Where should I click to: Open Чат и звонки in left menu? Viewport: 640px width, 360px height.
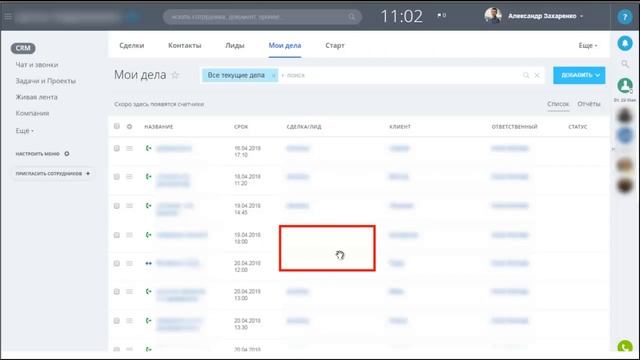(x=37, y=64)
